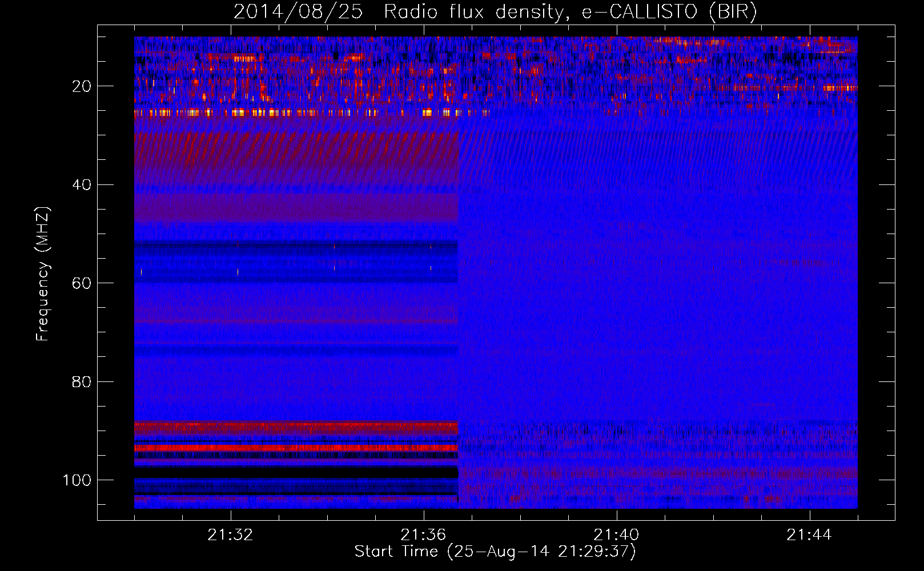
Task: Click the 100 frequency tick label
Action: [x=77, y=480]
